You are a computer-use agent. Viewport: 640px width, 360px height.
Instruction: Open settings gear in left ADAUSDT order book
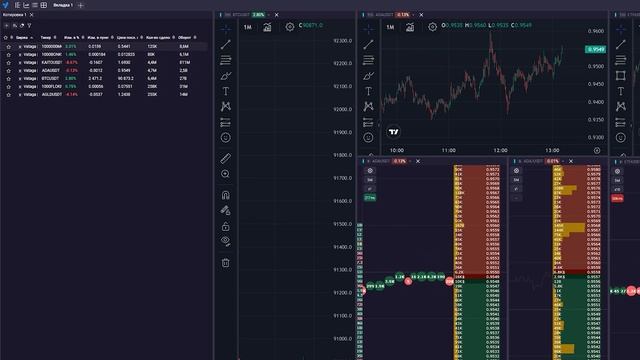pos(370,171)
